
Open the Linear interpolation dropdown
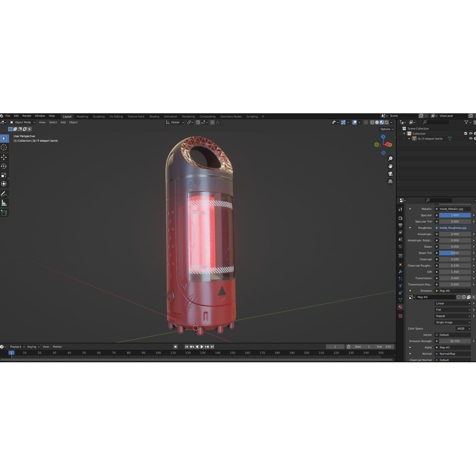coord(453,303)
